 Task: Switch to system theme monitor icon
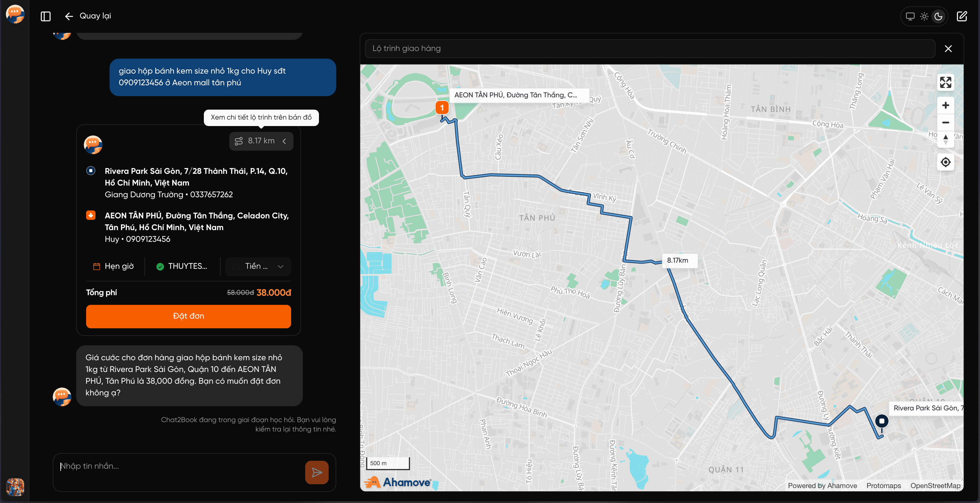[x=910, y=16]
